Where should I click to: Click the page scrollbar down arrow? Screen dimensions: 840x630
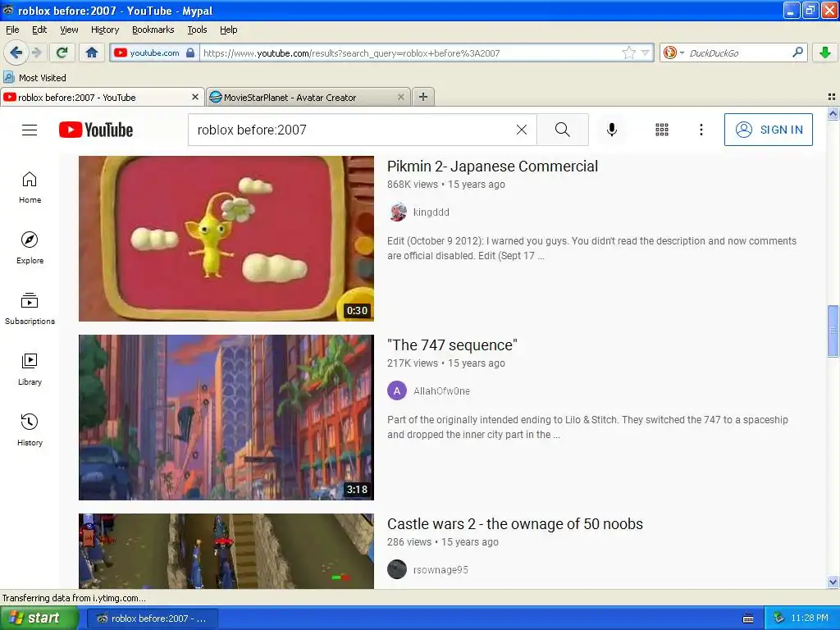click(x=833, y=582)
